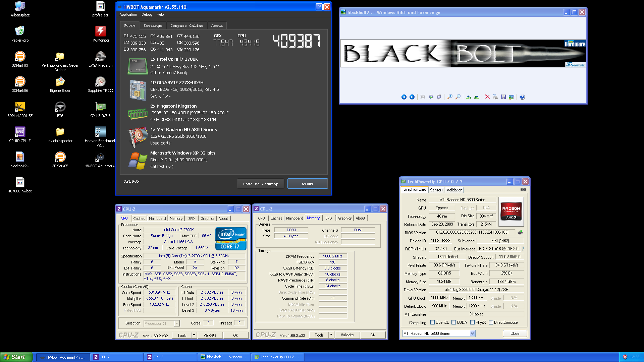The height and width of the screenshot is (362, 644).
Task: Open Caches tab in left CPU-Z
Action: [x=139, y=219]
